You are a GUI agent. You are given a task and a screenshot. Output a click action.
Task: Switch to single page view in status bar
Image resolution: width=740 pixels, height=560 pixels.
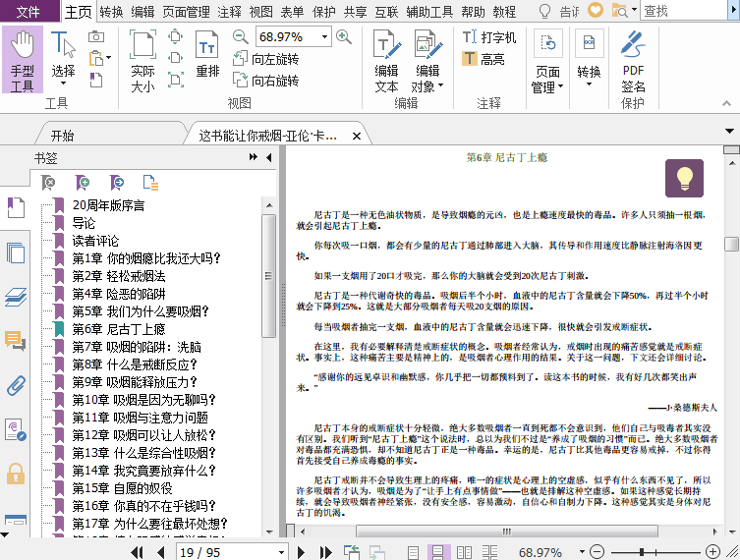414,552
